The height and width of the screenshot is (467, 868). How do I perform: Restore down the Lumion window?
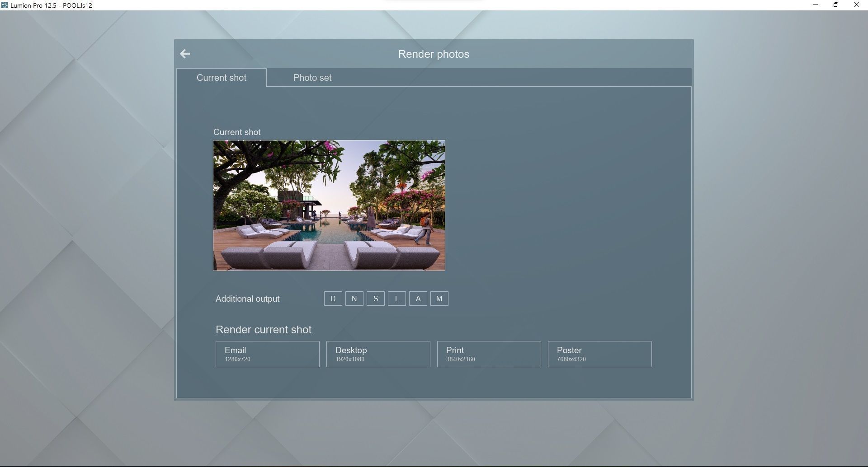tap(836, 5)
